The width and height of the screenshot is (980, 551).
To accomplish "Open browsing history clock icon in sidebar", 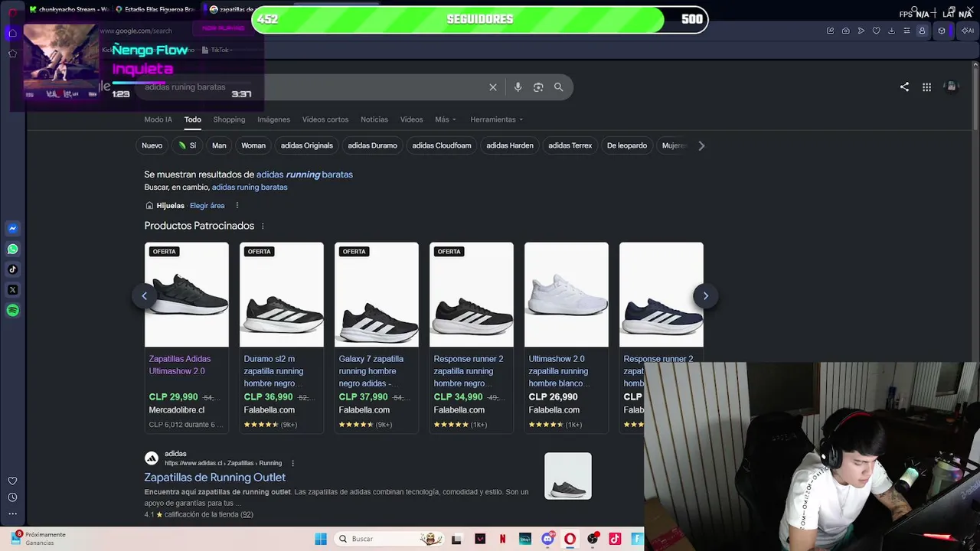I will [12, 497].
